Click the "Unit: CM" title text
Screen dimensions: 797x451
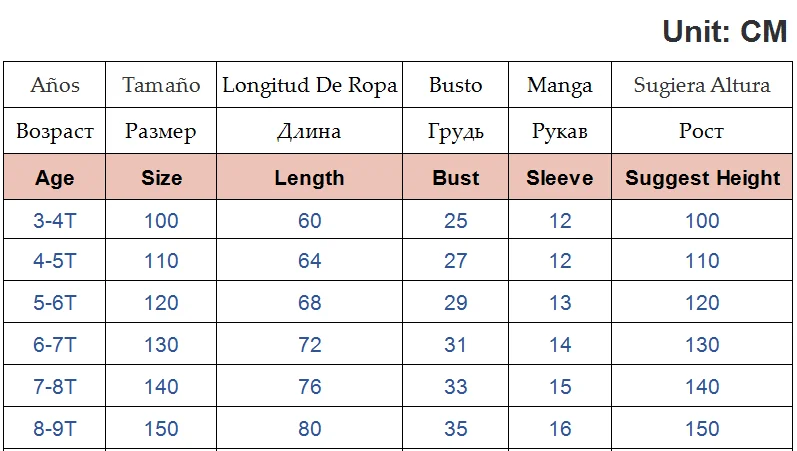coord(724,31)
